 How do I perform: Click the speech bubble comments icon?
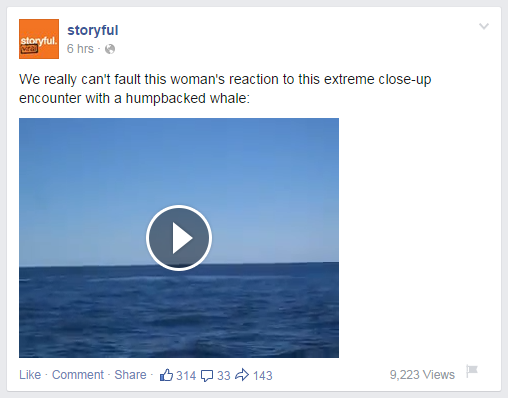tap(207, 376)
